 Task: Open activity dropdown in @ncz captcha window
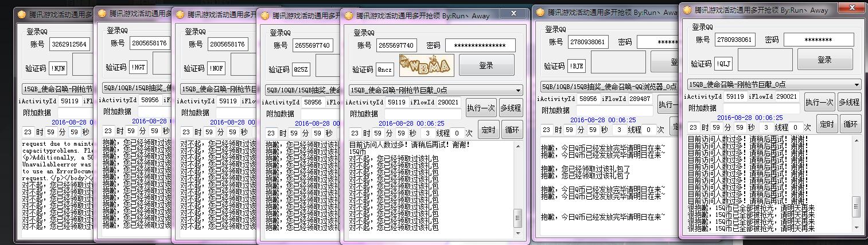coord(436,90)
